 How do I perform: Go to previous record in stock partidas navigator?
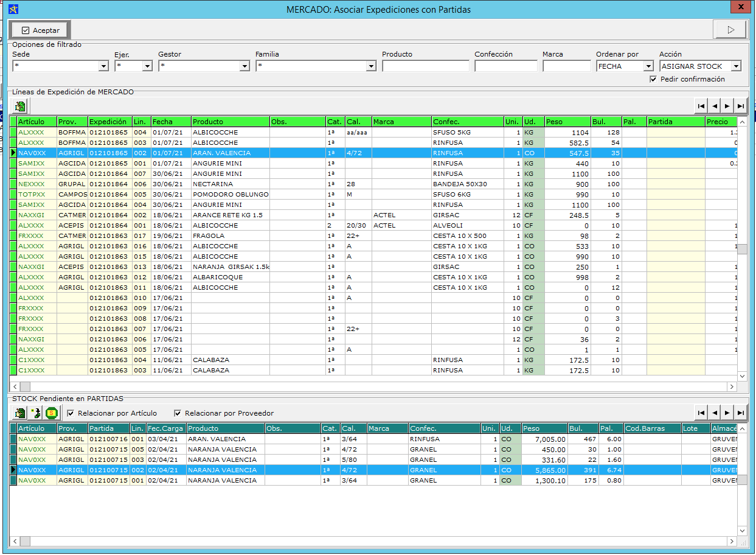pyautogui.click(x=715, y=413)
